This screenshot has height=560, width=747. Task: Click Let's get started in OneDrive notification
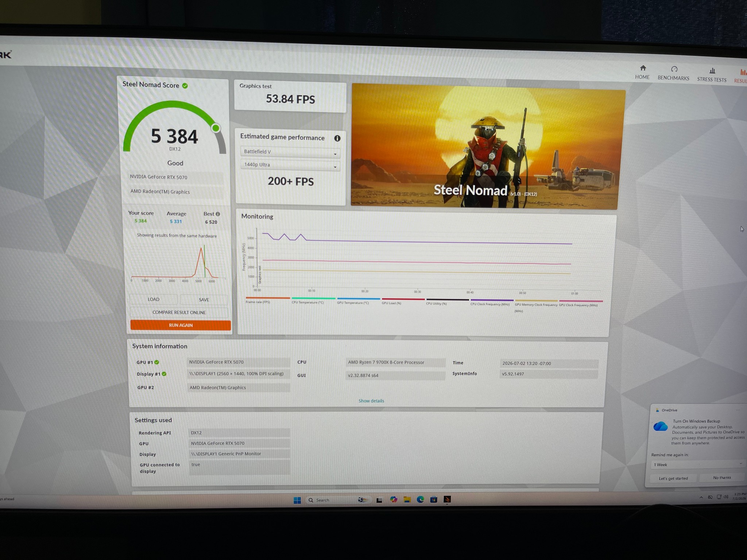point(673,478)
